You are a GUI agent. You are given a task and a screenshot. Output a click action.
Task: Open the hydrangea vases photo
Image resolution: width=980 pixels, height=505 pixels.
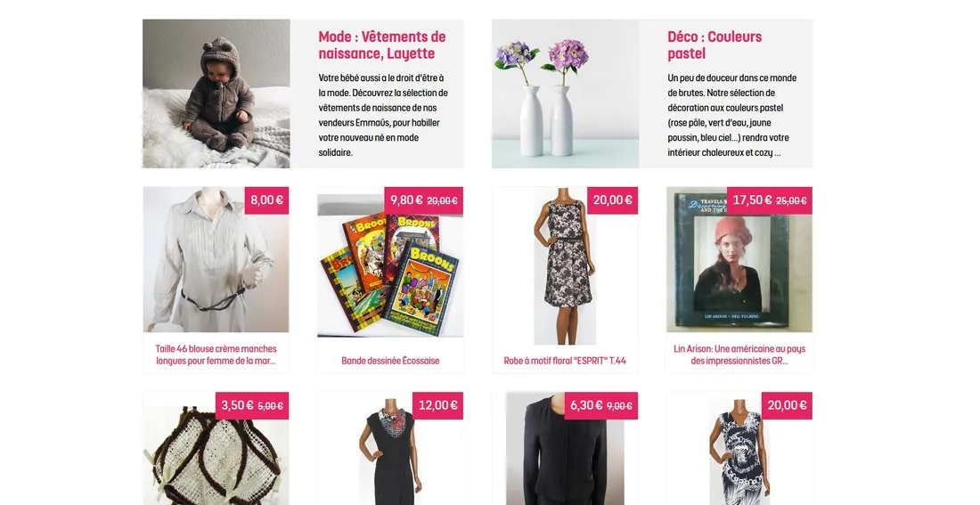(565, 94)
